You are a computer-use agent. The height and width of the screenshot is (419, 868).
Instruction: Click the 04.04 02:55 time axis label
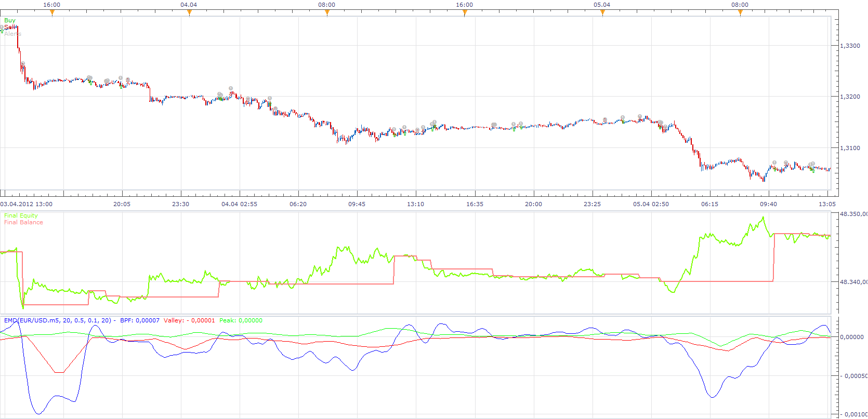[239, 204]
